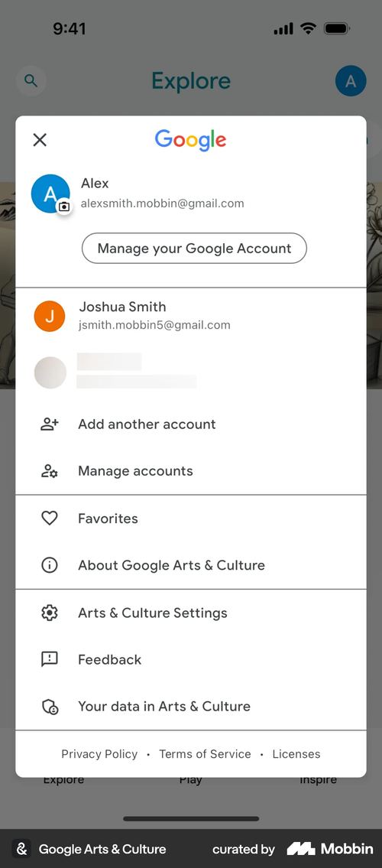This screenshot has height=868, width=382.
Task: Tap the search icon behind the dialog
Action: tap(31, 81)
